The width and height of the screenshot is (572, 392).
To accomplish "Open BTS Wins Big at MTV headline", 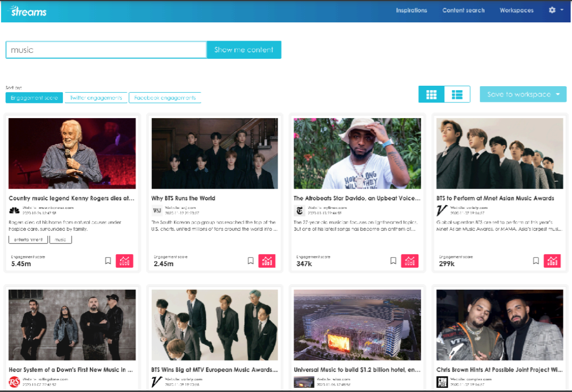I will point(214,369).
